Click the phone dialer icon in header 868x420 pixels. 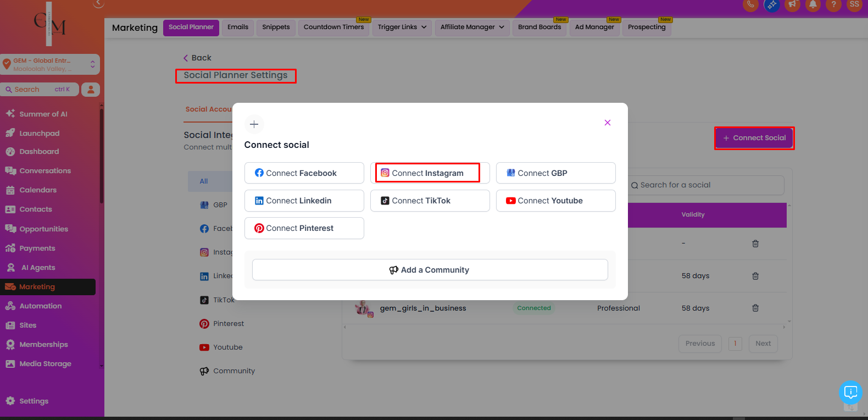click(750, 4)
